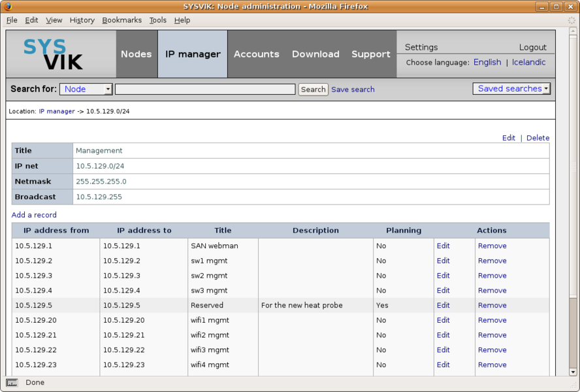Click the Broadcast value 10.5.129.255

[99, 197]
